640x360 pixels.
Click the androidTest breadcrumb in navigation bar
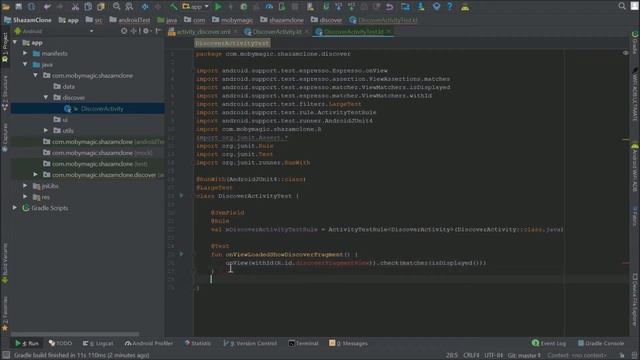point(130,20)
